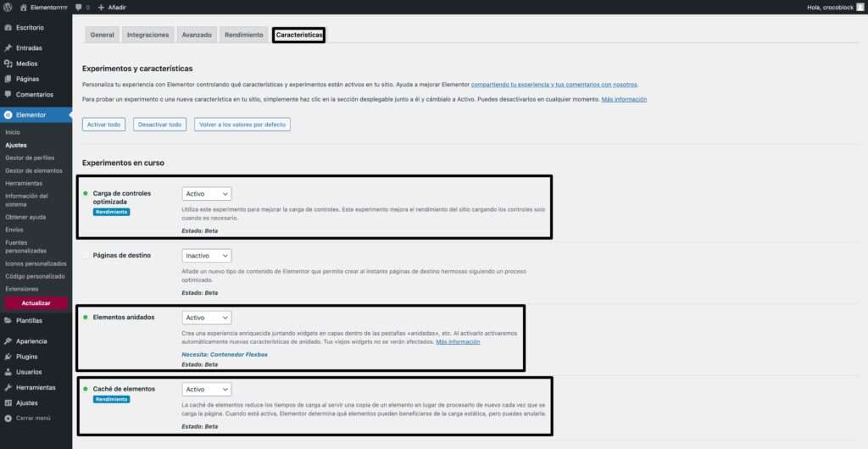Open Gestor de perfiles submenu item
The width and height of the screenshot is (868, 449).
pyautogui.click(x=30, y=158)
